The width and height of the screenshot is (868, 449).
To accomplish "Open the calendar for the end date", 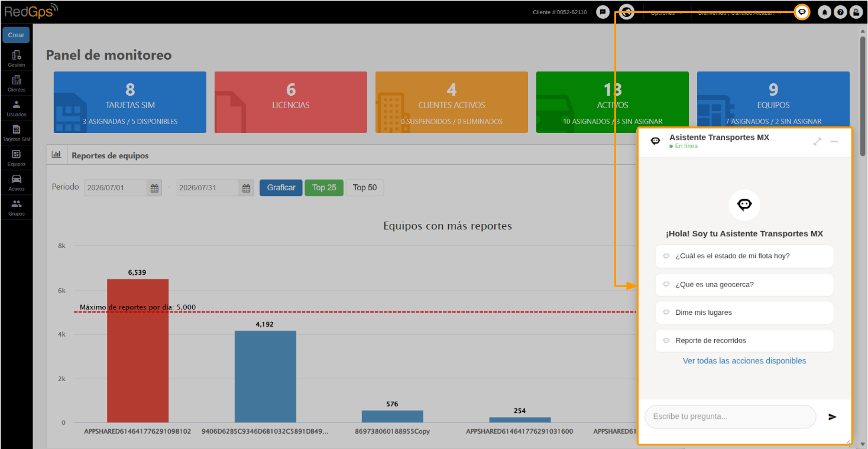I will pyautogui.click(x=247, y=188).
